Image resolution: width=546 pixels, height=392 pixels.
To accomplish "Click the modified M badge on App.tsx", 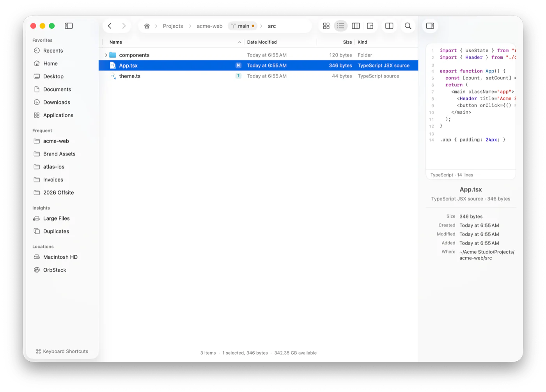I will 238,65.
